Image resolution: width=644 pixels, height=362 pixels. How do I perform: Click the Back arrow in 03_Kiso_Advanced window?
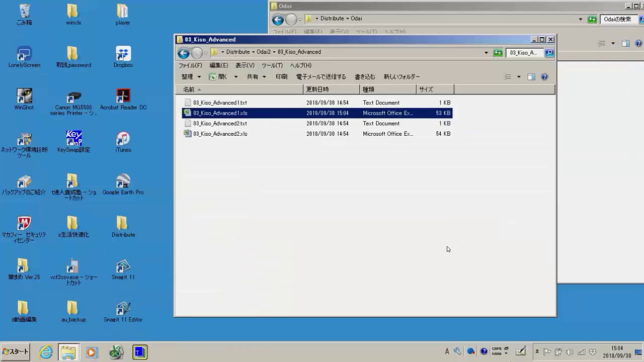[x=184, y=53]
